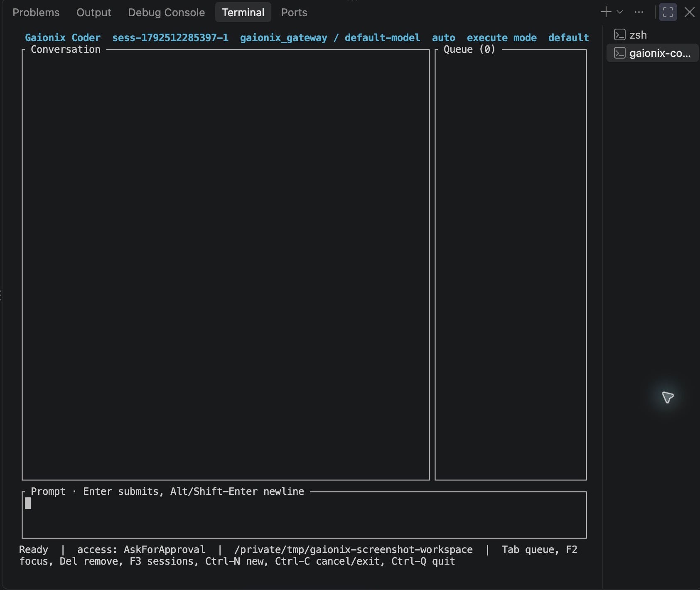Click the gaionix-co... terminal shell icon
The width and height of the screenshot is (700, 590).
[620, 53]
